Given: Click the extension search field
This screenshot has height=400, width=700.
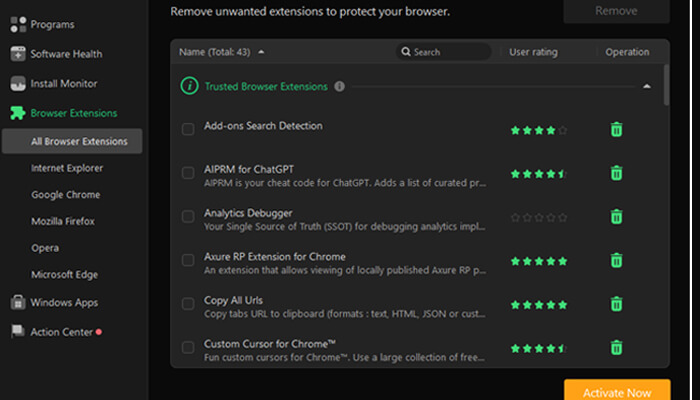Looking at the screenshot, I should pyautogui.click(x=443, y=52).
